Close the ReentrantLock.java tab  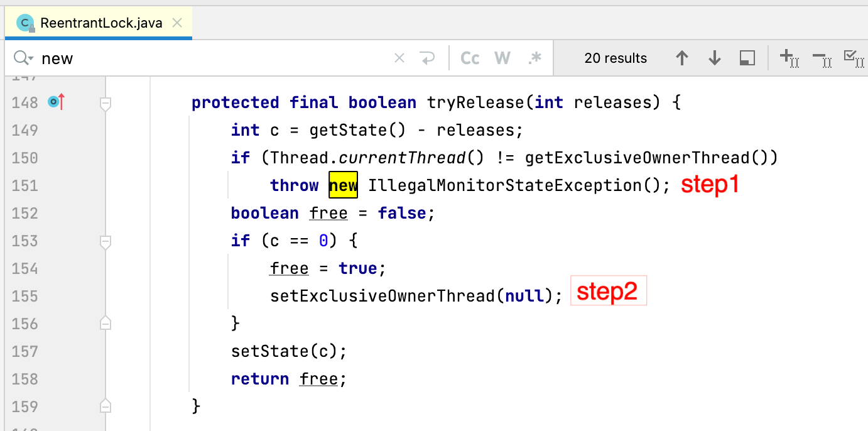[177, 23]
